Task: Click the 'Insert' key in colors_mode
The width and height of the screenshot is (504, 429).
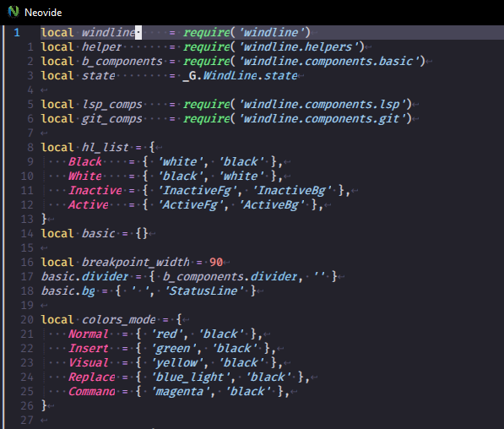Action: (88, 348)
